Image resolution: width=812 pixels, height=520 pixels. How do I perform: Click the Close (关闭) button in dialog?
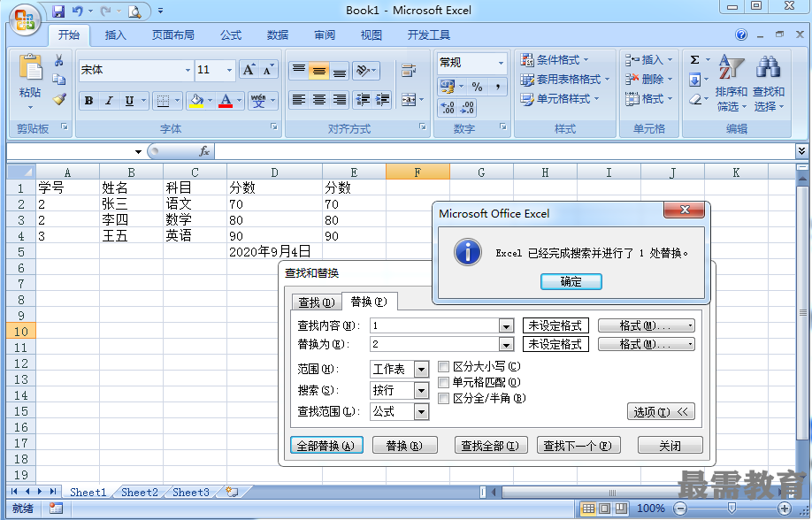pos(670,446)
